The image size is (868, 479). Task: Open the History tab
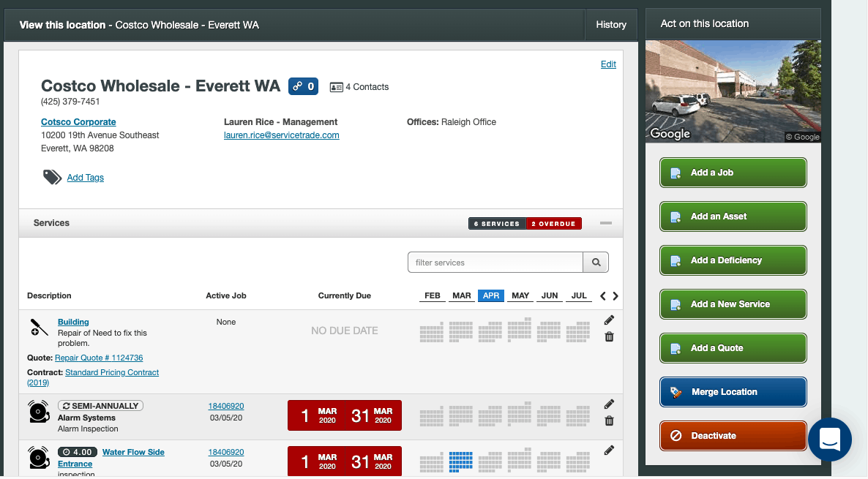coord(611,25)
